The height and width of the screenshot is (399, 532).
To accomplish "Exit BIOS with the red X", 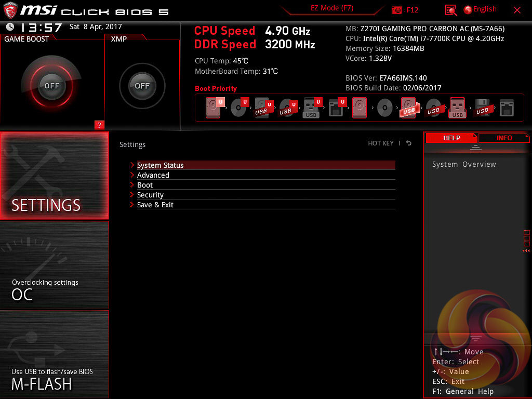I will point(517,10).
